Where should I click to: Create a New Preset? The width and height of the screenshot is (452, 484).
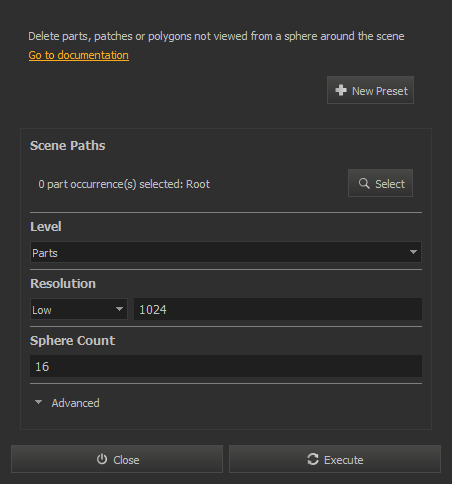(x=370, y=90)
